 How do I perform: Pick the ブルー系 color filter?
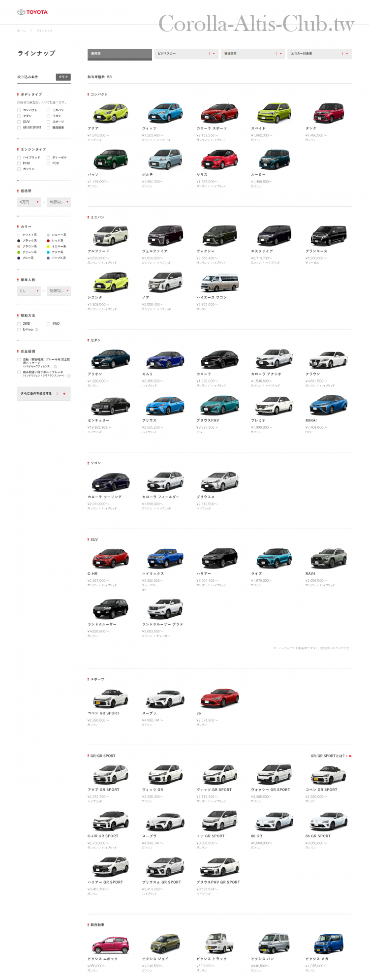point(26,258)
